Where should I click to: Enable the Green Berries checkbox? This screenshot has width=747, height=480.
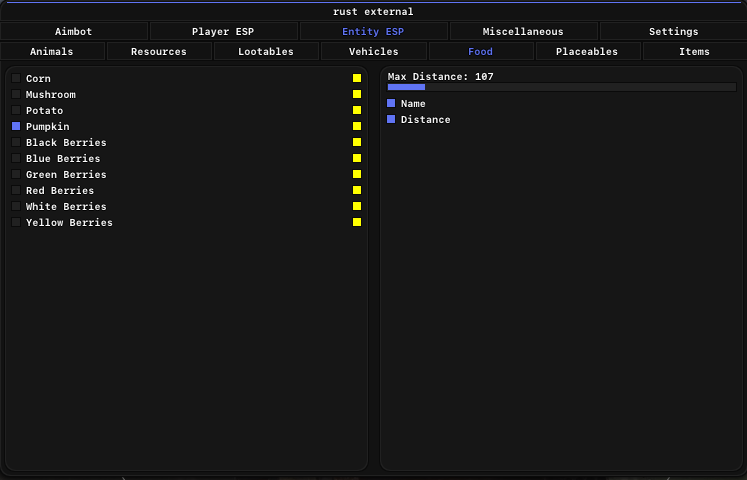(x=16, y=174)
